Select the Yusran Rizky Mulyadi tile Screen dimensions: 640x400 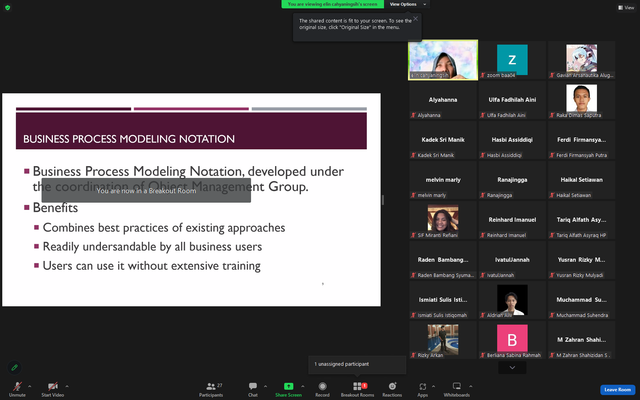click(x=582, y=260)
